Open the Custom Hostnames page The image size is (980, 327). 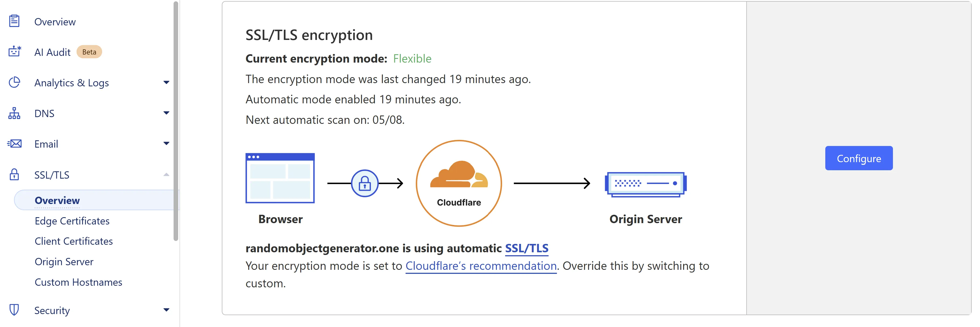tap(78, 282)
